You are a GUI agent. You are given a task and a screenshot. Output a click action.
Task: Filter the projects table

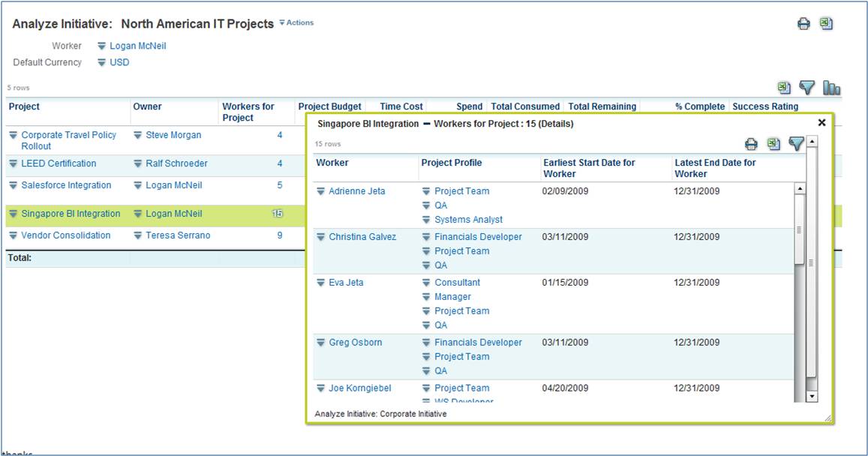tap(807, 88)
